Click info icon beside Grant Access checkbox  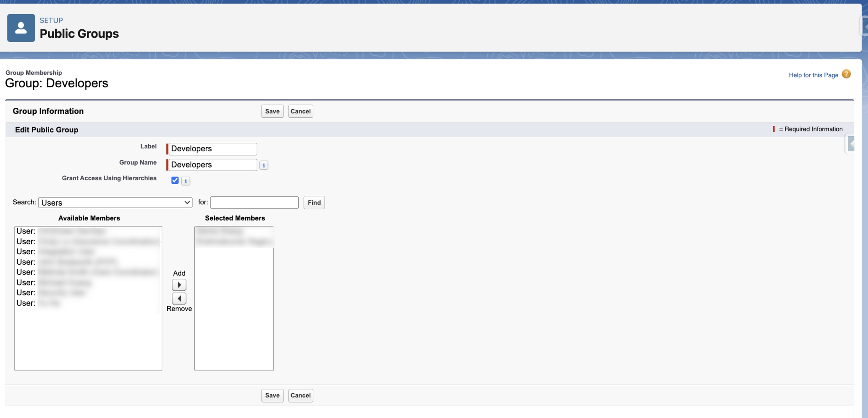point(185,181)
